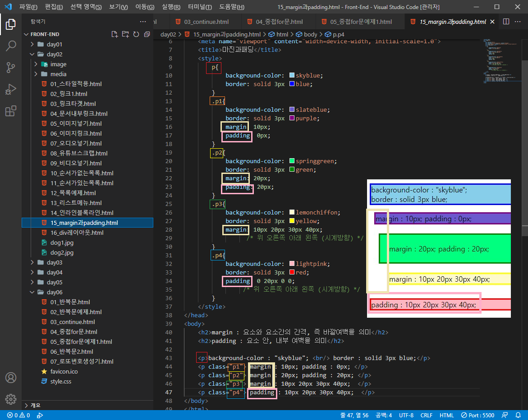Open 07_로또번호생성기.html in explorer
The image size is (528, 420).
pos(82,361)
